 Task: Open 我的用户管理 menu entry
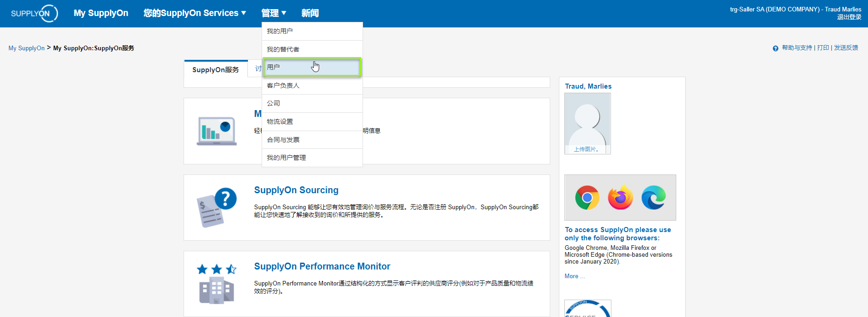[312, 158]
